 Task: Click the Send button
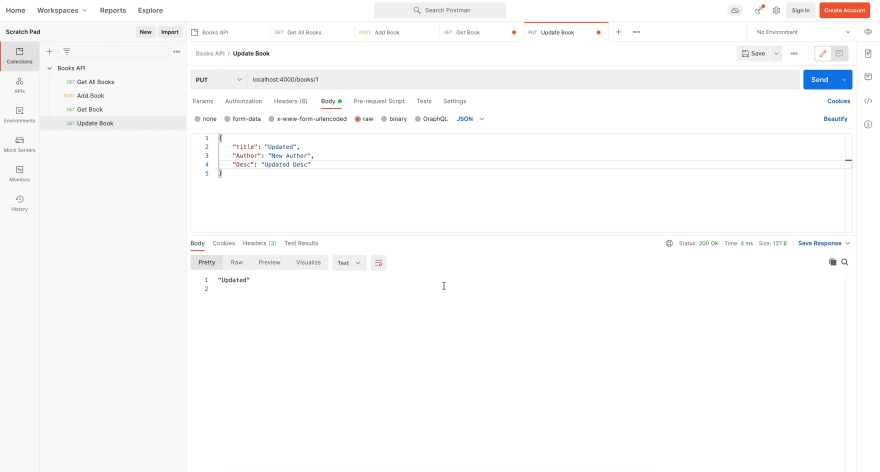coord(820,80)
